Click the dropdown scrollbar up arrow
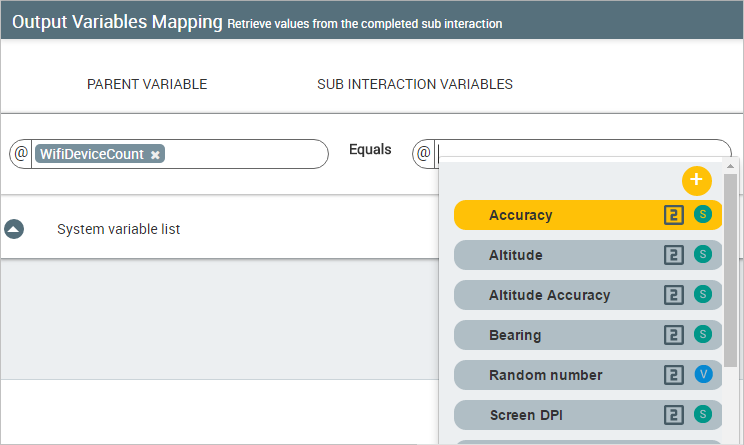 coord(730,166)
